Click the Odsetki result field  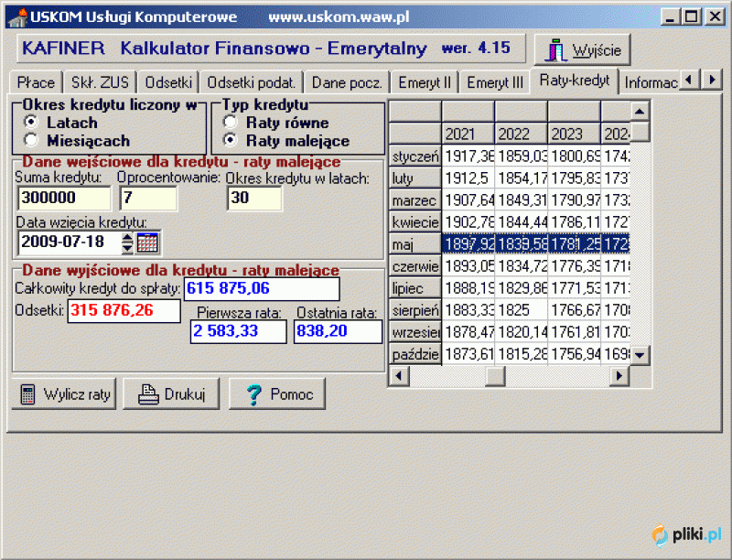(x=124, y=311)
